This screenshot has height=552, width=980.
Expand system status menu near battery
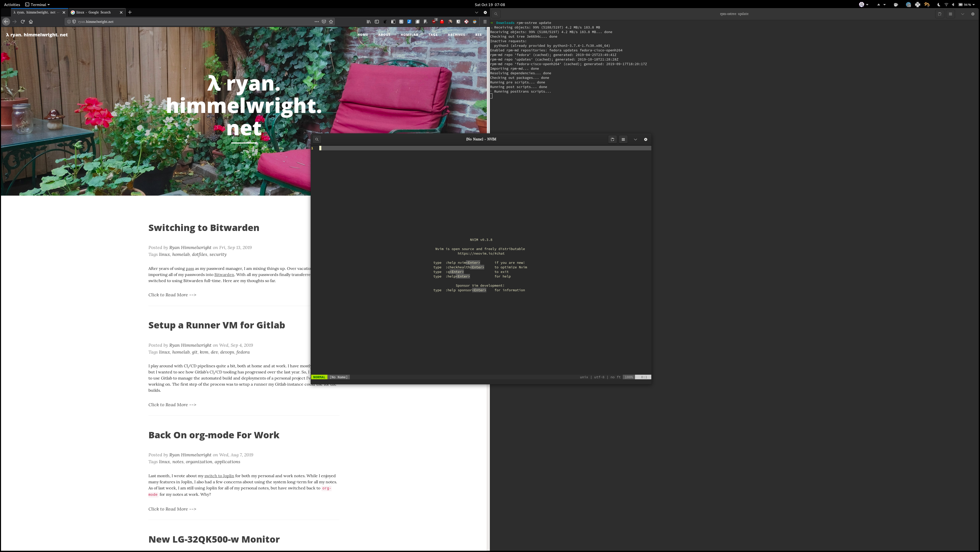[x=974, y=5]
